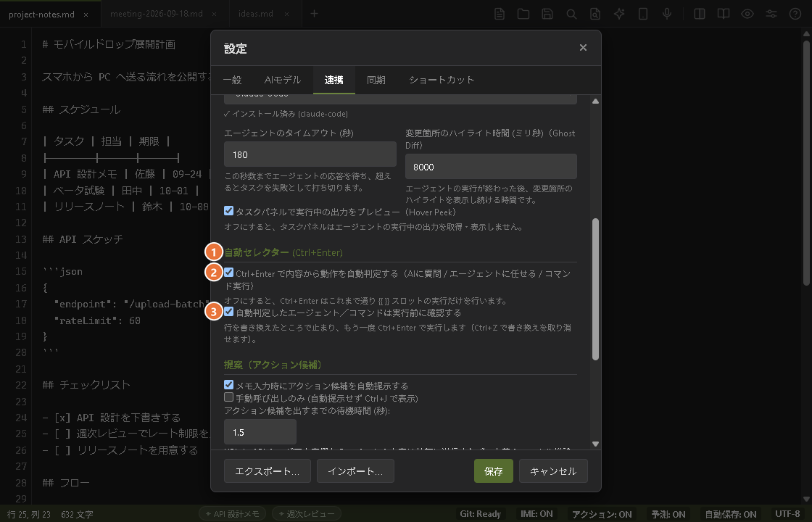Click the settings dialog scrollbar thumb
The height and width of the screenshot is (522, 812).
595,289
